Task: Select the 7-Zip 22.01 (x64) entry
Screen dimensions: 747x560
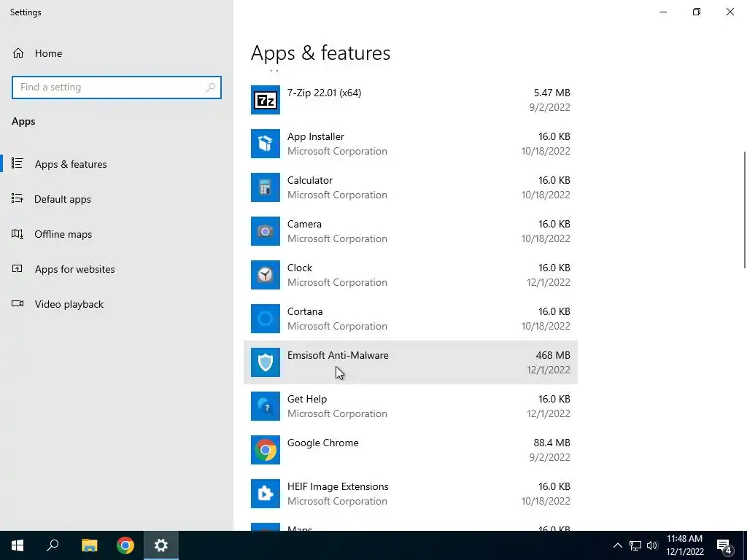Action: click(x=411, y=100)
